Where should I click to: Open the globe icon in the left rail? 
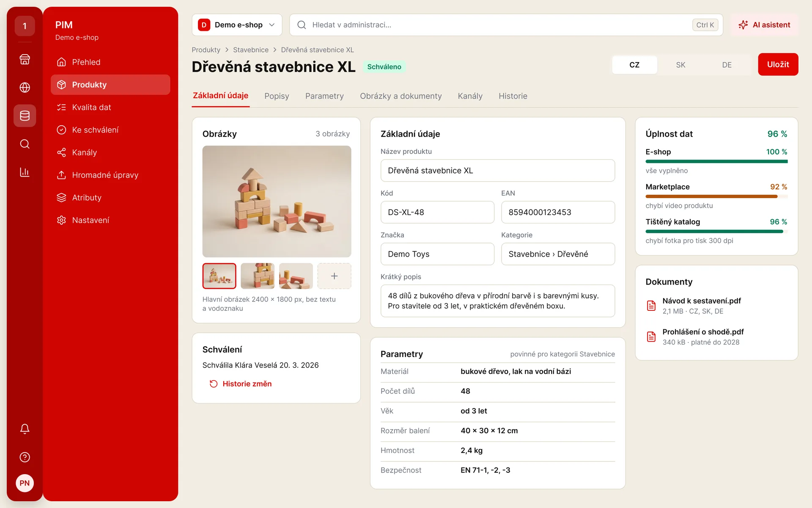25,87
